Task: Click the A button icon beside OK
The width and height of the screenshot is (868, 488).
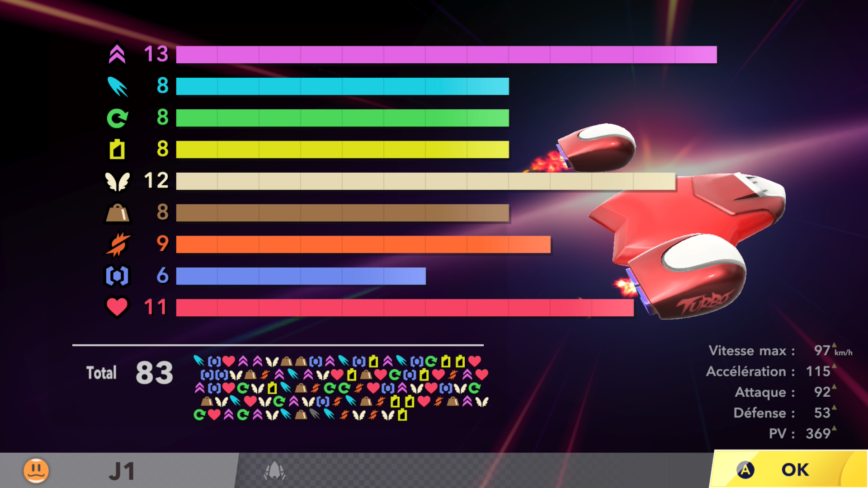Action: click(x=745, y=470)
